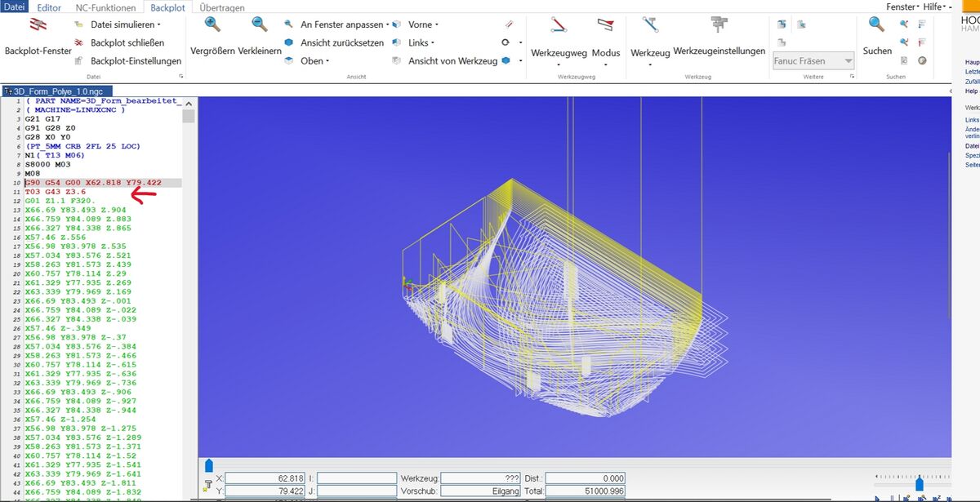
Task: Expand the Oben view dropdown
Action: point(314,61)
